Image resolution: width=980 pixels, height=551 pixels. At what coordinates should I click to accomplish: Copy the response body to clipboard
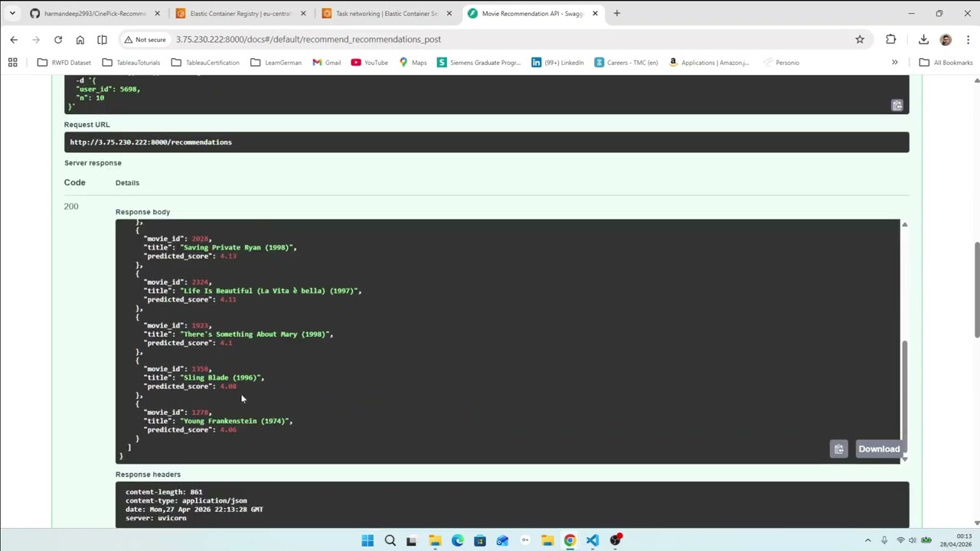839,449
